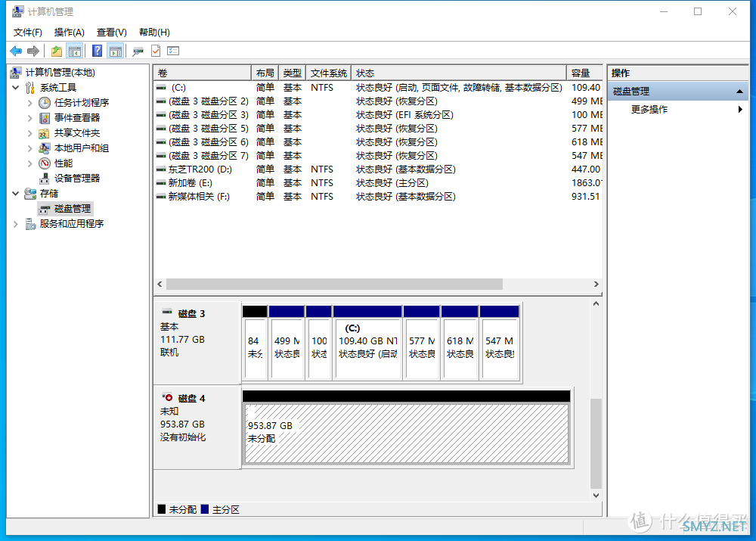Select the 84 MB unallocated block on Disk 3
Viewport: 756px width, 541px height.
click(x=255, y=343)
